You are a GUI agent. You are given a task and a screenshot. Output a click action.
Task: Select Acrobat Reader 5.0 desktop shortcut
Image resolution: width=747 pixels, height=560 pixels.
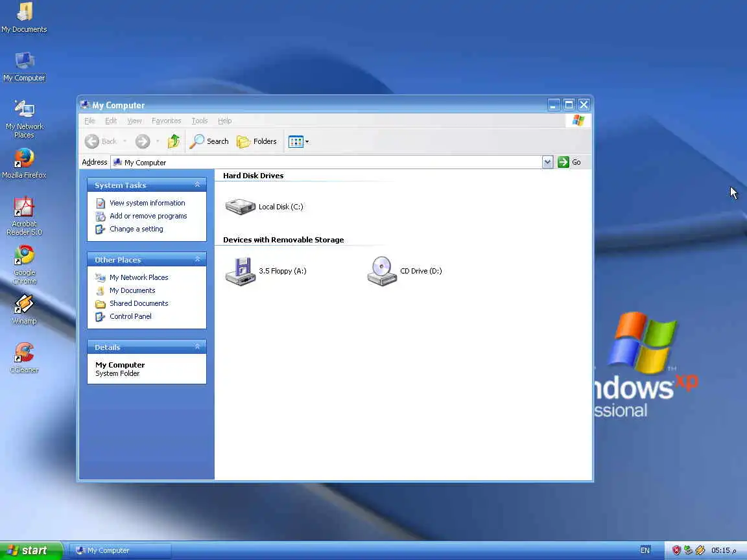click(24, 216)
